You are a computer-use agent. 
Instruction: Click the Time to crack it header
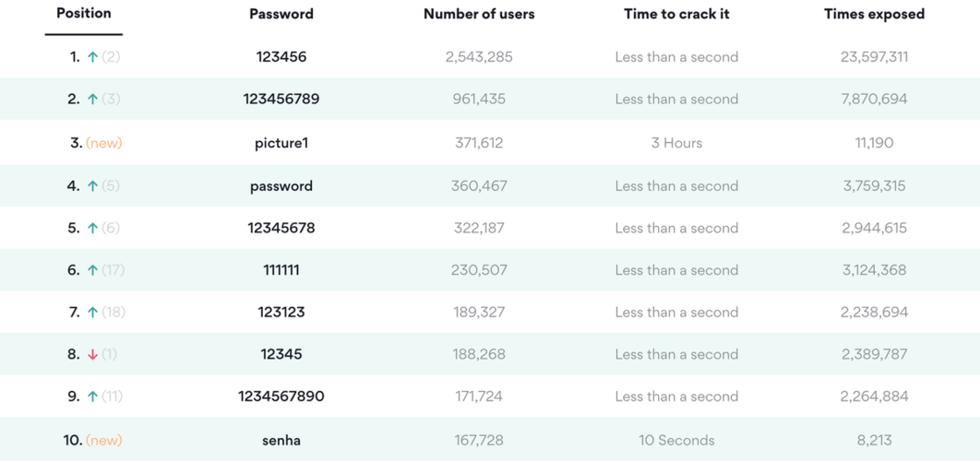coord(676,15)
